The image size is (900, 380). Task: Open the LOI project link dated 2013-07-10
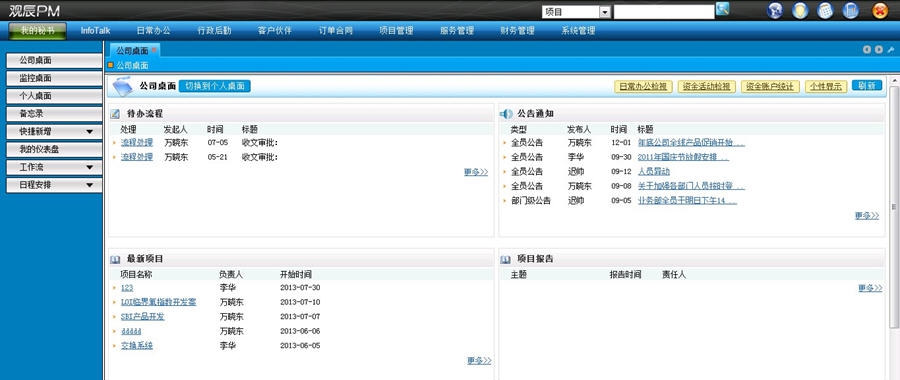click(x=158, y=303)
